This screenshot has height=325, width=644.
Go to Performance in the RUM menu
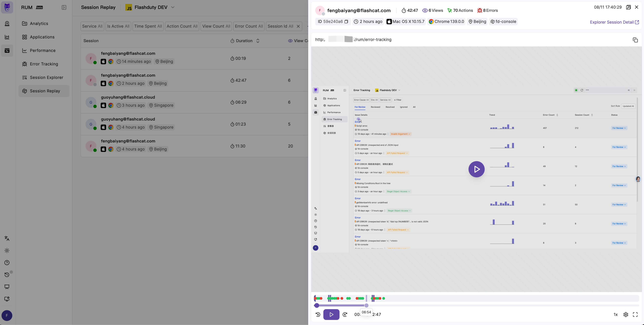pos(44,51)
